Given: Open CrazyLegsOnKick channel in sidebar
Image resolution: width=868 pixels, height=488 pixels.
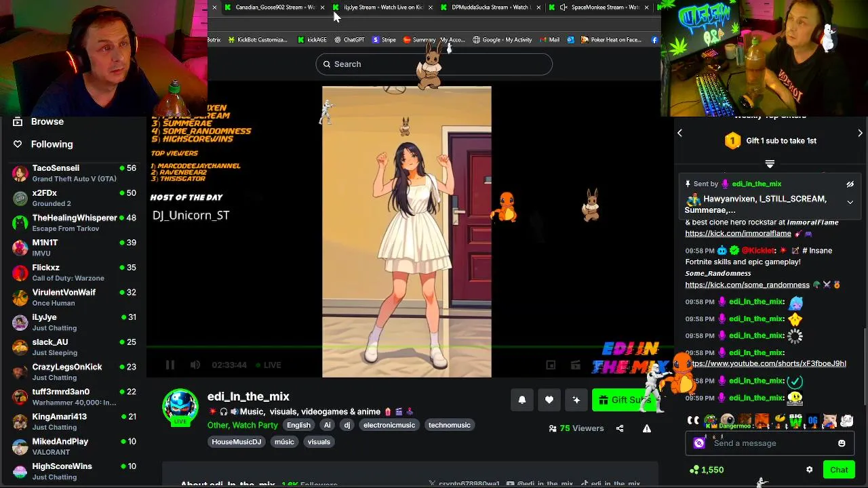Looking at the screenshot, I should (75, 372).
